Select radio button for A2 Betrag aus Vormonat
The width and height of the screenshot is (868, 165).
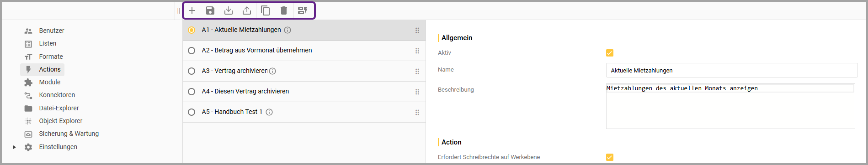(x=192, y=51)
